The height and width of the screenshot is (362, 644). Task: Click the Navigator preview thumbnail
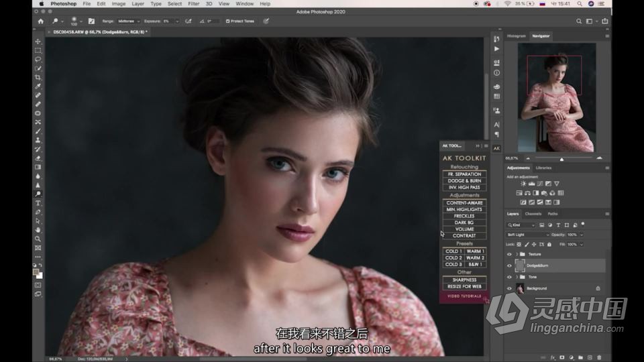tap(557, 98)
